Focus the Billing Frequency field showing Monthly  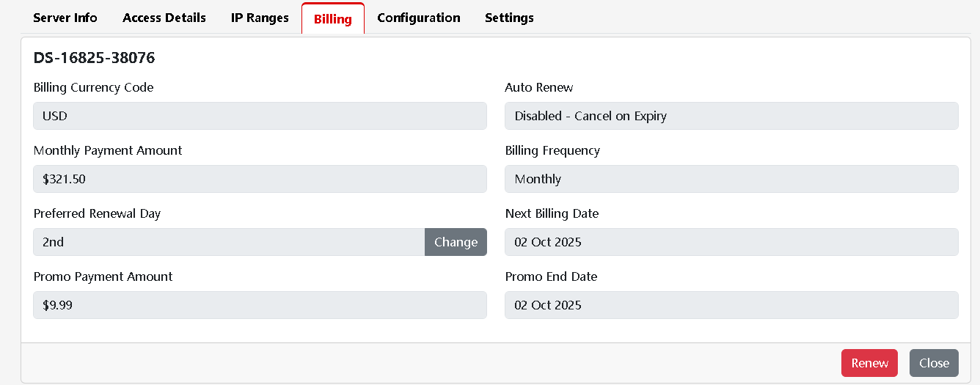coord(731,179)
